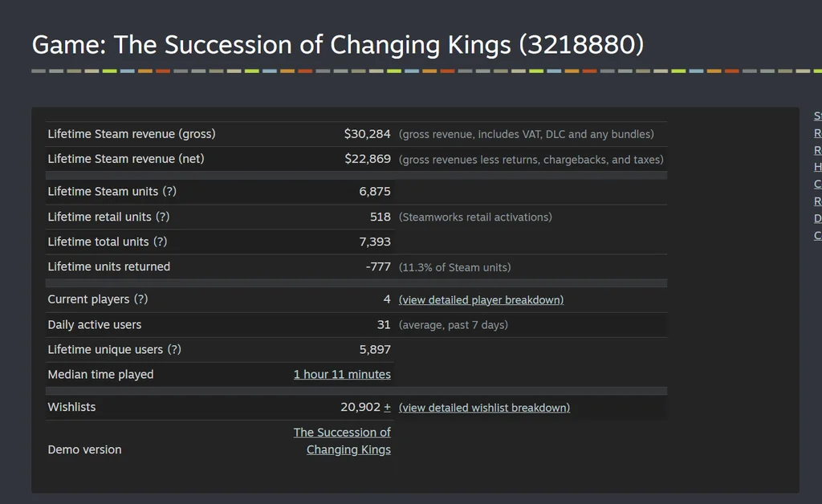This screenshot has height=504, width=822.
Task: Open the cut-off sidebar link starting with H
Action: coord(818,167)
